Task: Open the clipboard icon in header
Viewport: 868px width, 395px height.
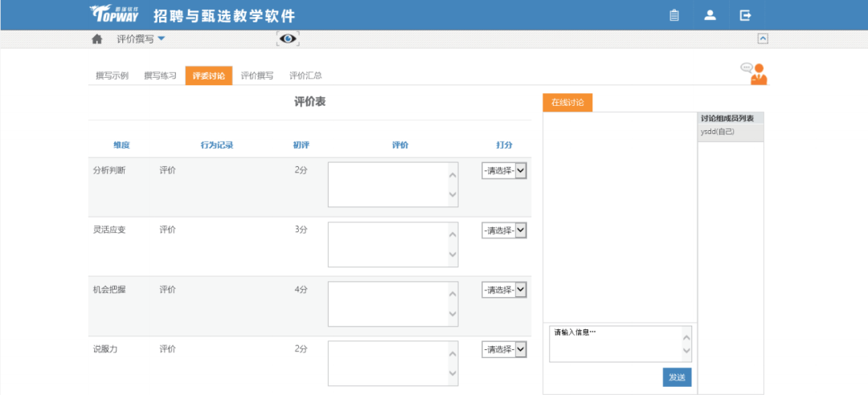Action: (x=674, y=15)
